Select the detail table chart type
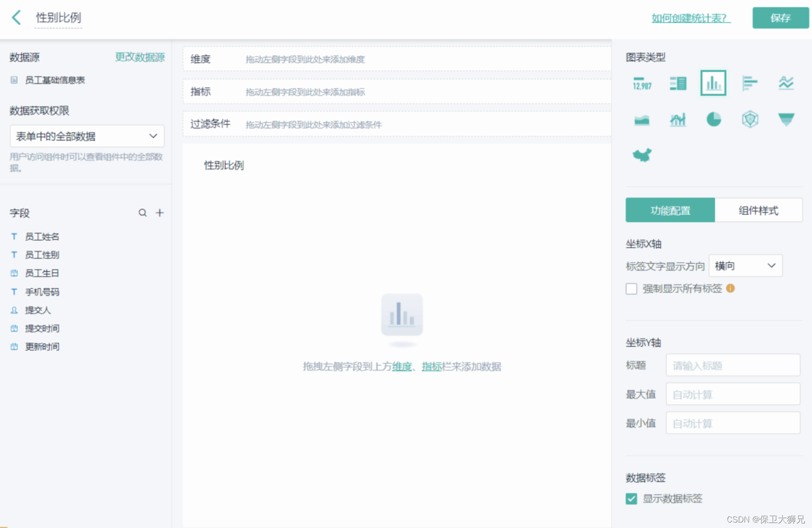Screen dimensions: 812x528 coord(678,83)
